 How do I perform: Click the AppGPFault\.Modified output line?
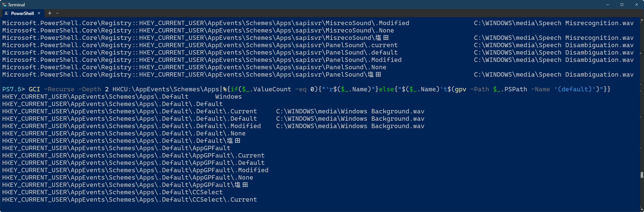click(x=135, y=170)
